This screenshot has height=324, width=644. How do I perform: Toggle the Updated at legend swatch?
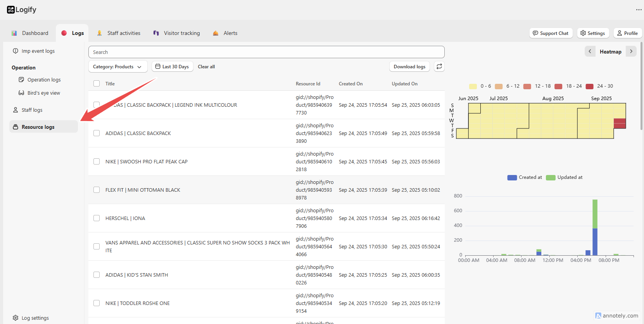click(x=551, y=177)
